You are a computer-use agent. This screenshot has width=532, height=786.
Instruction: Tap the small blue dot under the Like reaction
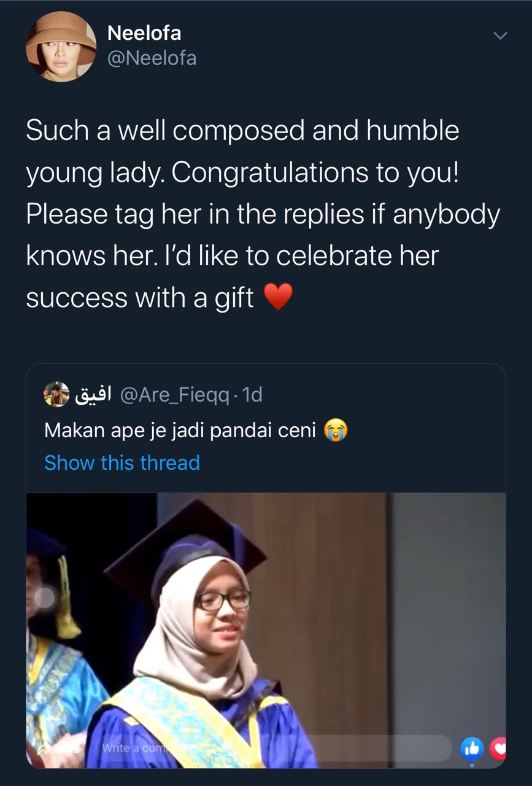point(472,765)
